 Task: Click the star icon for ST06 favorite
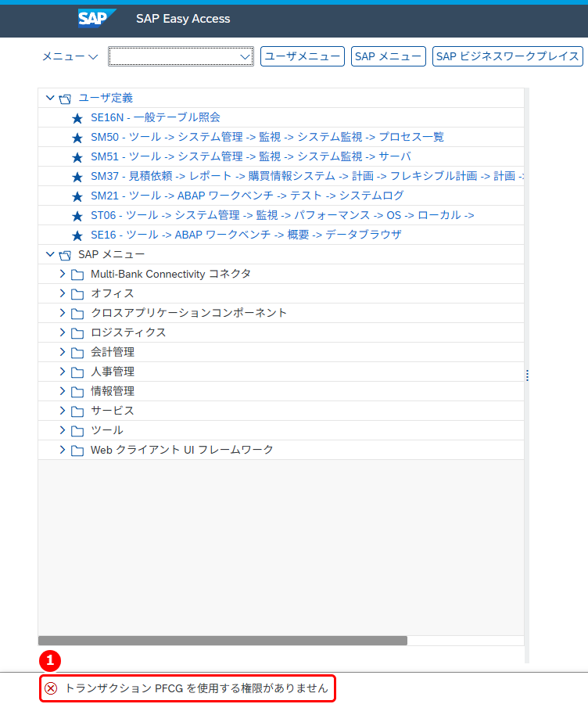tap(77, 217)
